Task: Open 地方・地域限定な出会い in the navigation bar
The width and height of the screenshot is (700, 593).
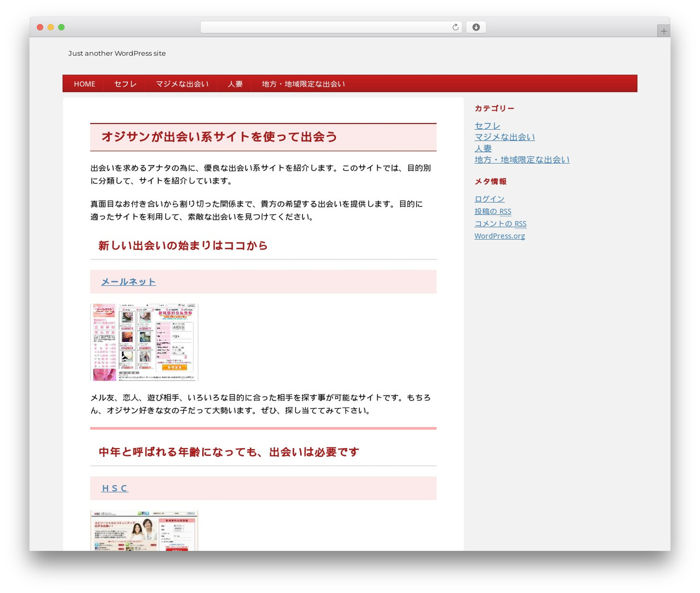Action: click(x=303, y=84)
